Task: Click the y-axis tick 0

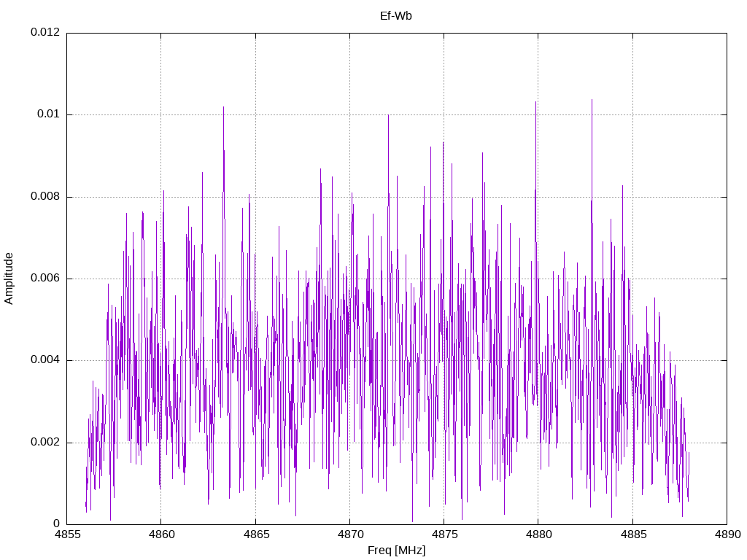Action: coord(57,524)
